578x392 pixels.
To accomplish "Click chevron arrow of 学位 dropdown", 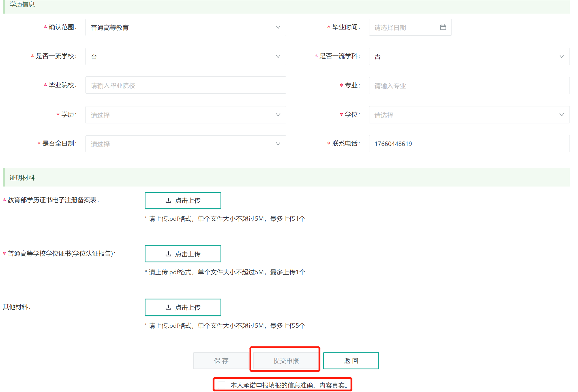I will coord(562,115).
